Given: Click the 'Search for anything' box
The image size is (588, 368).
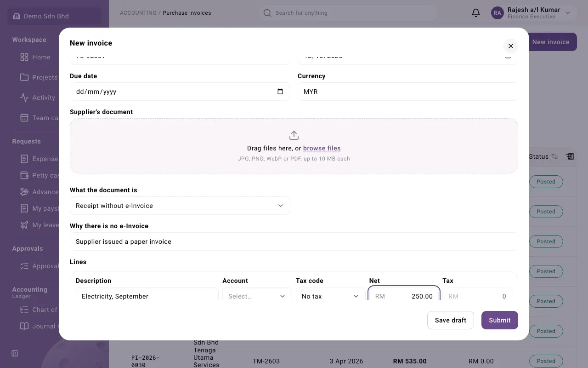Looking at the screenshot, I should 347,13.
